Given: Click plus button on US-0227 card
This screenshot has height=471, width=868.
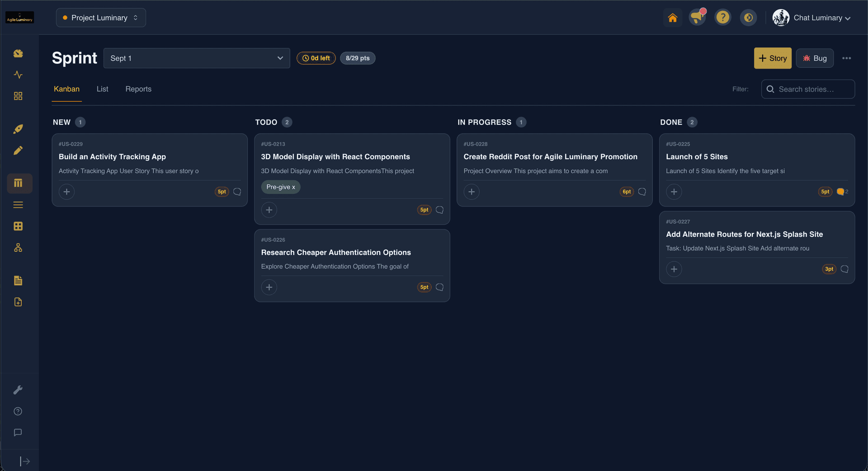Looking at the screenshot, I should coord(674,269).
